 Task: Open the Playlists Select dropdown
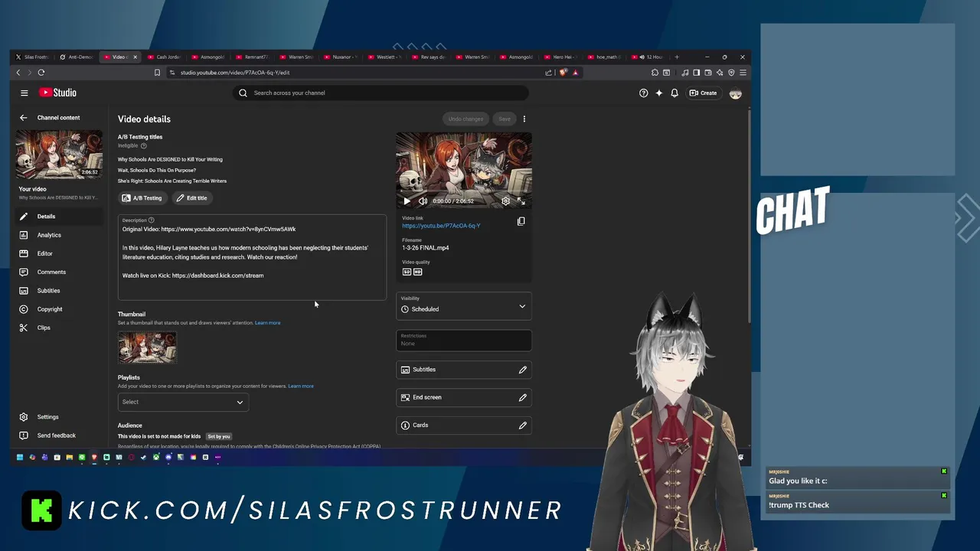[183, 402]
